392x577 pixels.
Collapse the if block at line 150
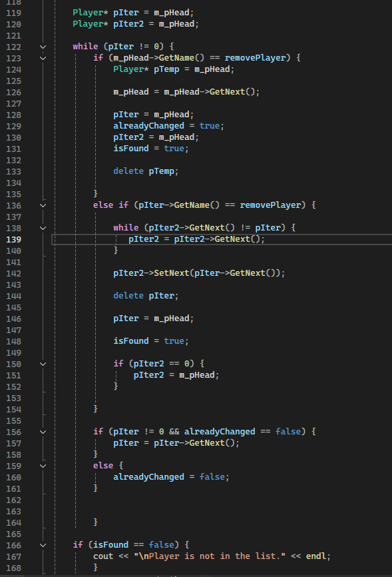tap(43, 364)
